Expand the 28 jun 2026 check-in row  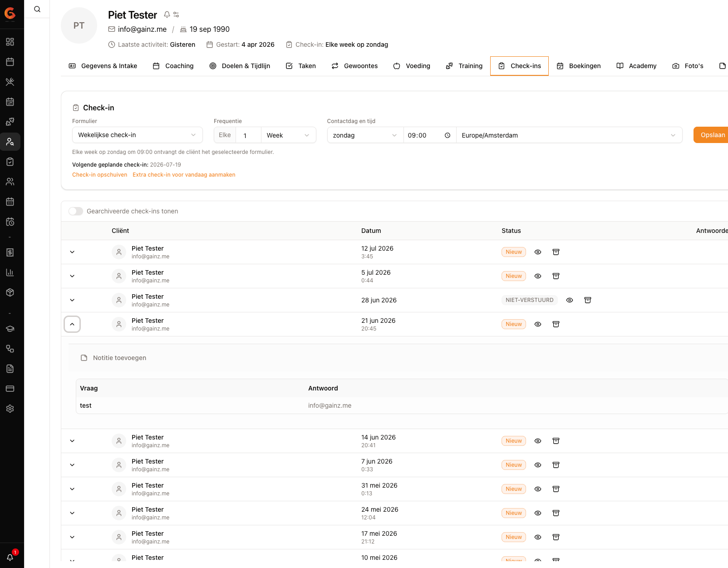[72, 300]
